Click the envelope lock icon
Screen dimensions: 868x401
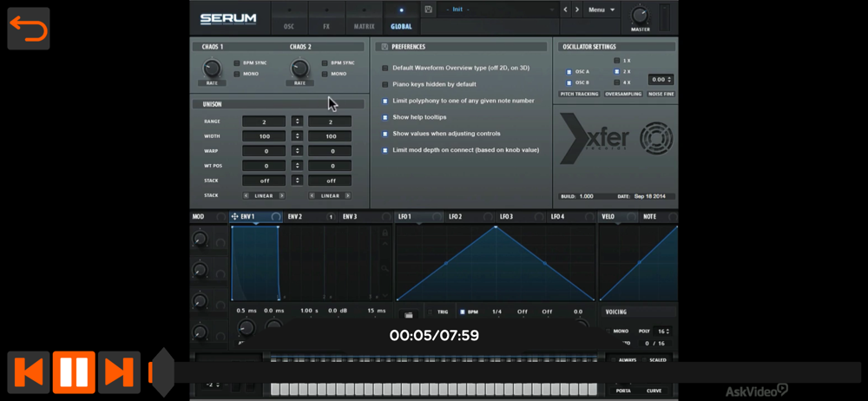385,233
